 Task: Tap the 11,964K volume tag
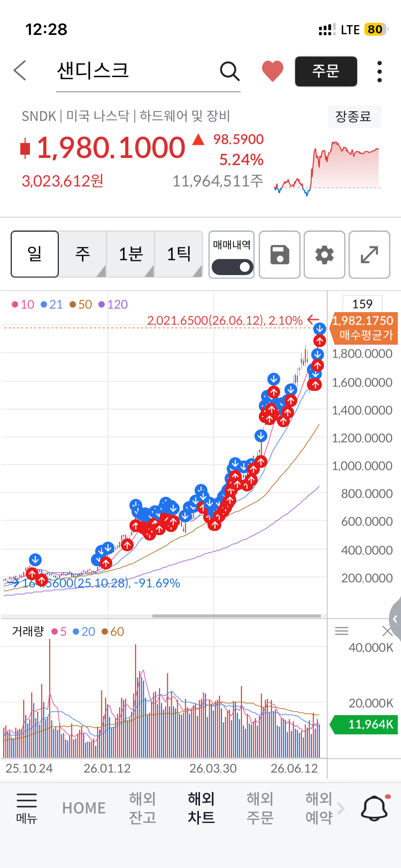364,725
